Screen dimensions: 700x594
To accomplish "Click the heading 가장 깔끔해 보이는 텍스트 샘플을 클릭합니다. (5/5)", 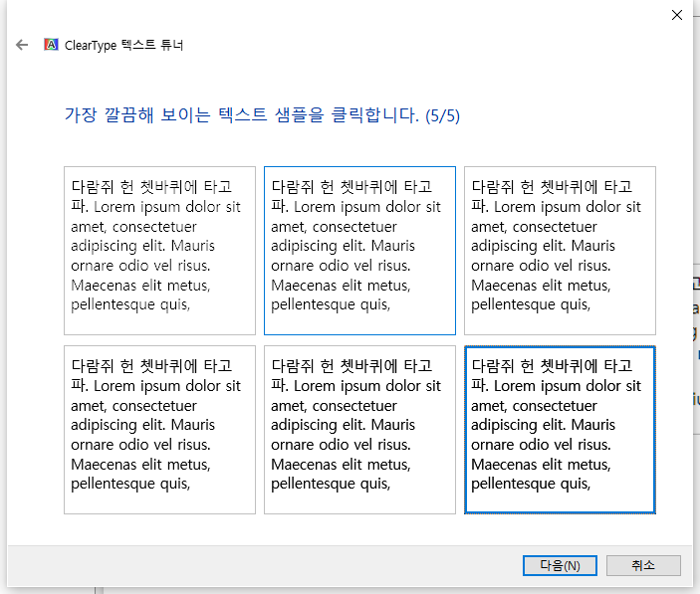I will tap(262, 115).
